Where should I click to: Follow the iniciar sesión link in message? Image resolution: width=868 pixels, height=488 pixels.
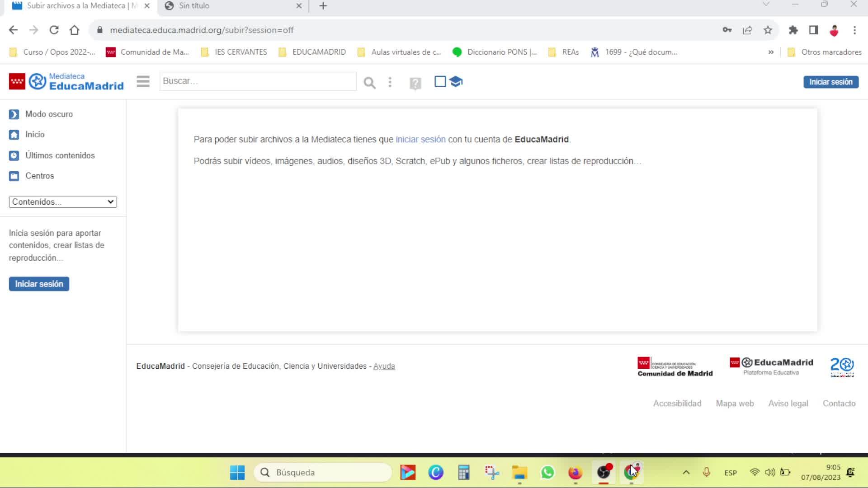pyautogui.click(x=420, y=140)
